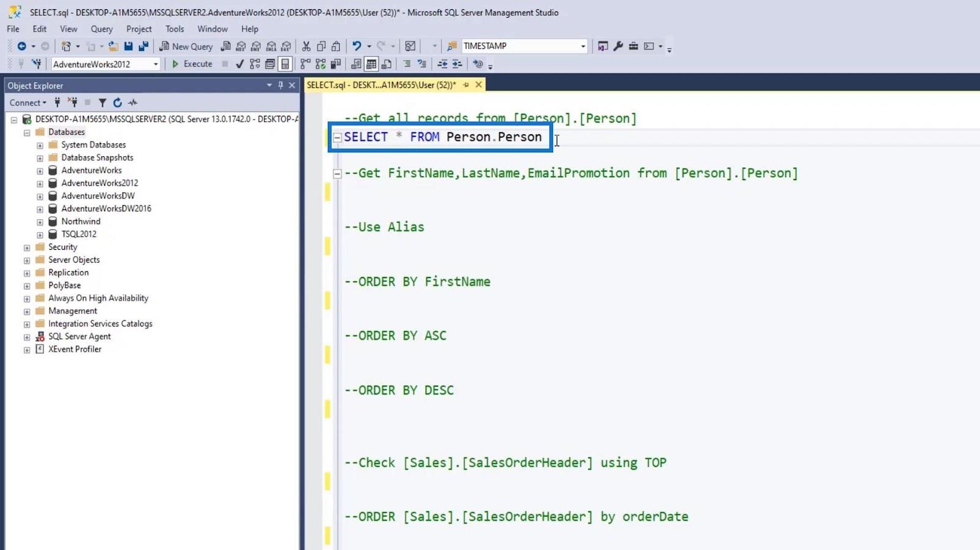Open the Activity Monitor icon
The height and width of the screenshot is (550, 980).
410,46
